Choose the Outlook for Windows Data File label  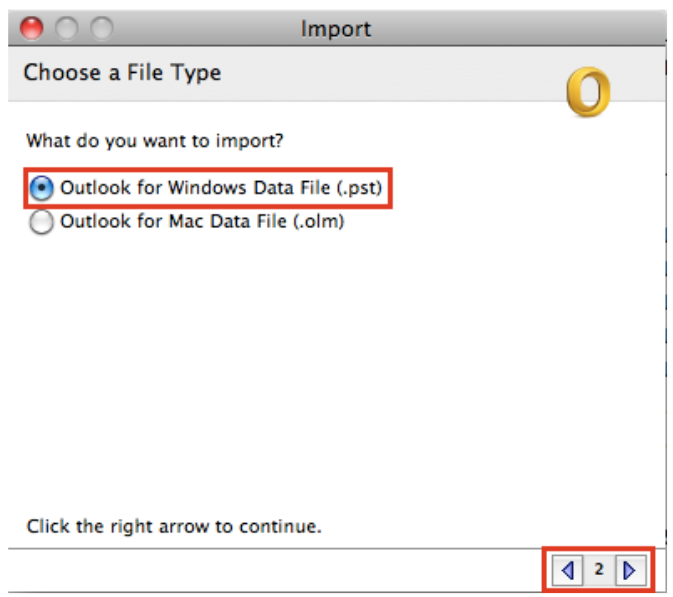pyautogui.click(x=221, y=188)
